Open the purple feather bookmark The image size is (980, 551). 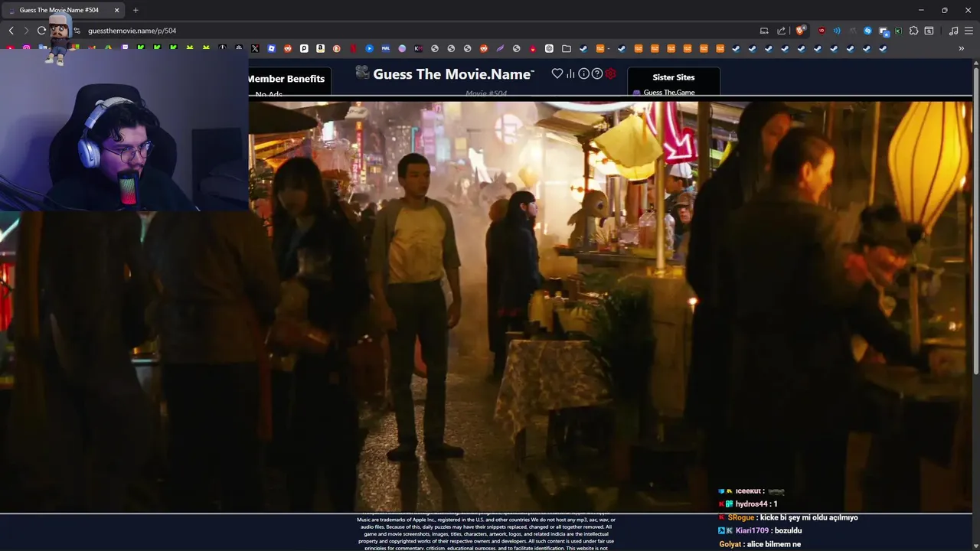pyautogui.click(x=500, y=48)
